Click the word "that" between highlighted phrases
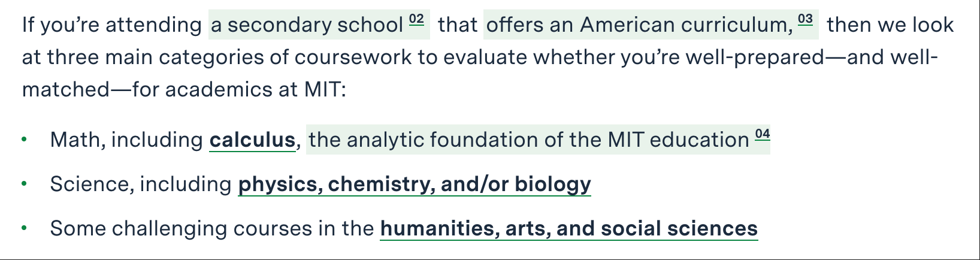980x260 pixels. point(457,25)
